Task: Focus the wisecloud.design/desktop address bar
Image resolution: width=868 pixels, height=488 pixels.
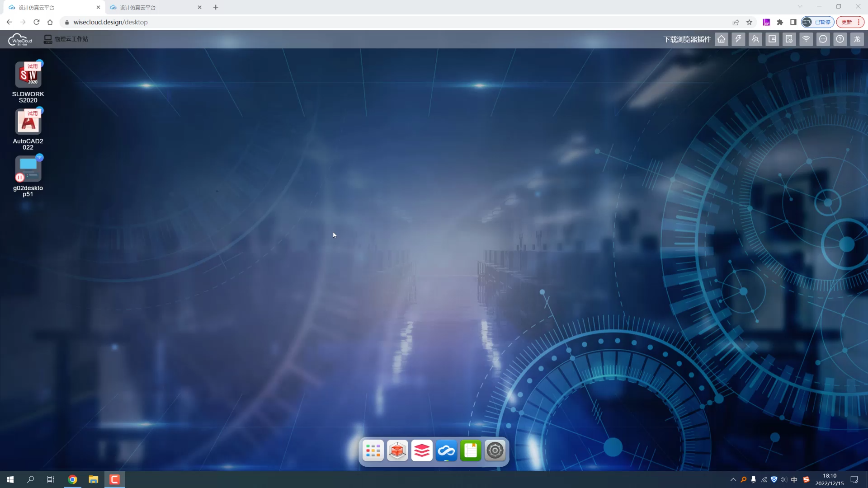Action: tap(398, 22)
